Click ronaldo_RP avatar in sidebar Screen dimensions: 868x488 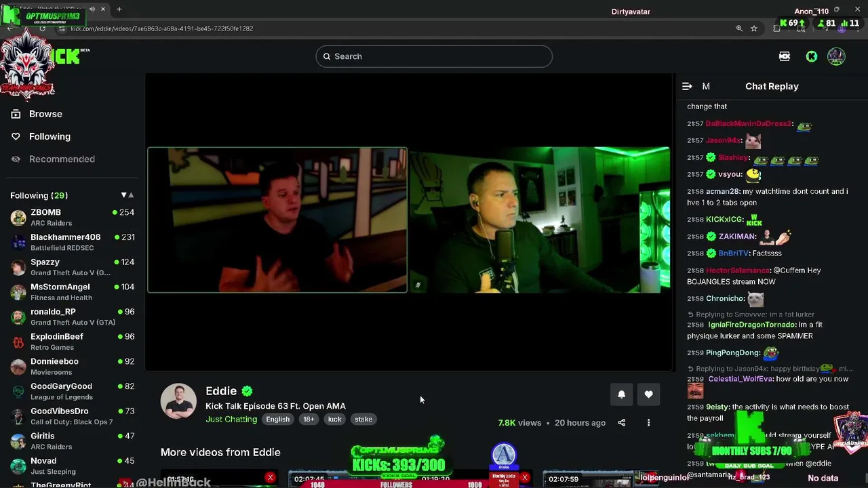coord(18,317)
